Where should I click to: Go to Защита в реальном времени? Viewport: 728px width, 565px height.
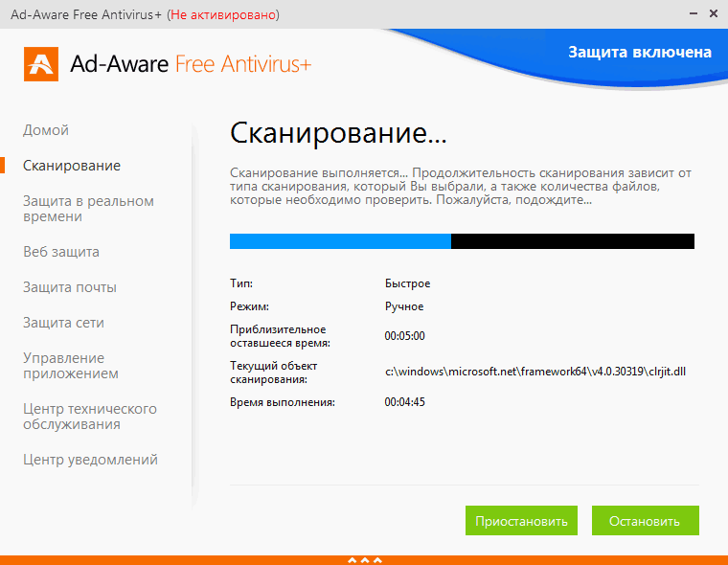tap(88, 209)
